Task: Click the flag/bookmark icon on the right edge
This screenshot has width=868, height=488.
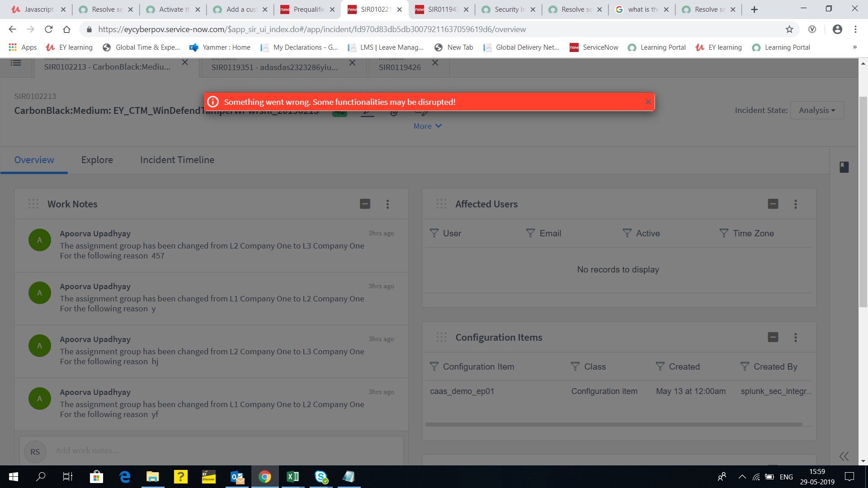Action: pos(844,167)
